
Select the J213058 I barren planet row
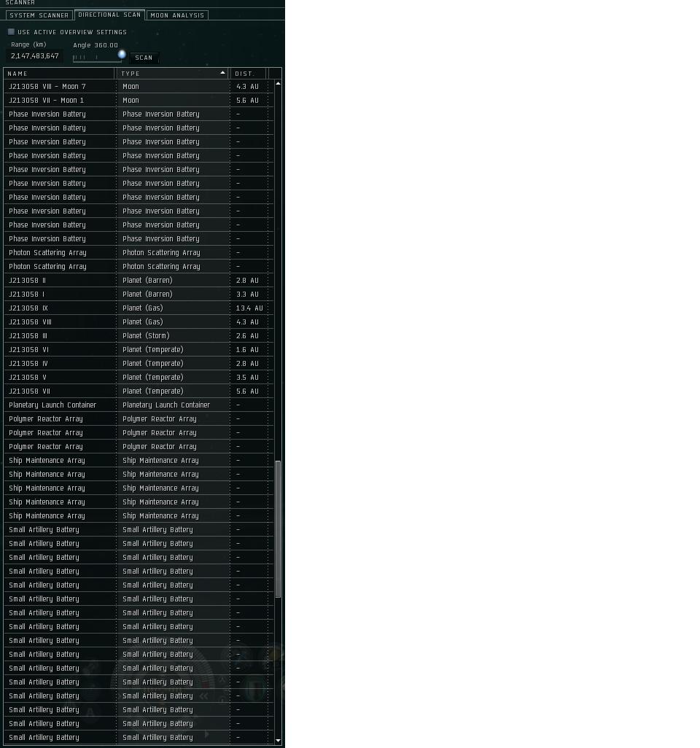(x=139, y=294)
